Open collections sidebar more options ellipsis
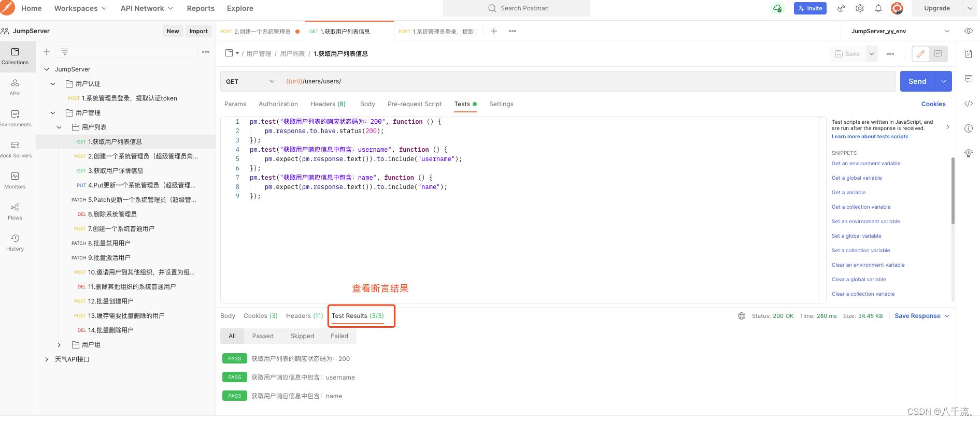 click(x=206, y=52)
